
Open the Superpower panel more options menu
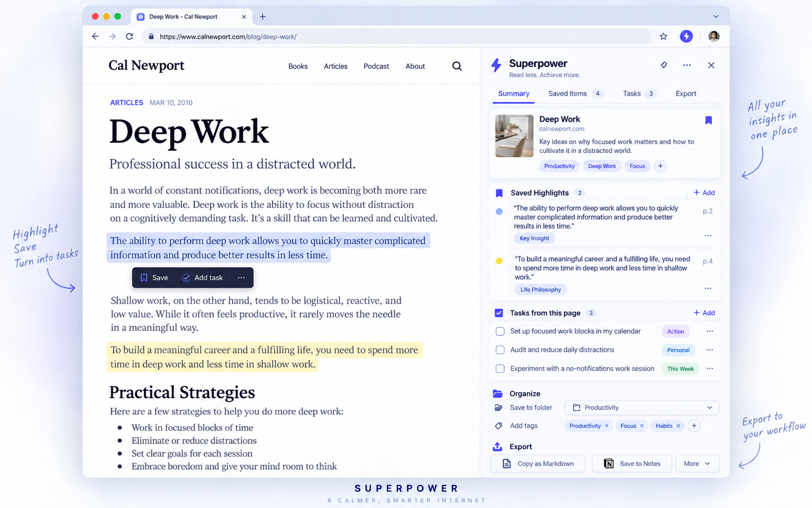687,65
